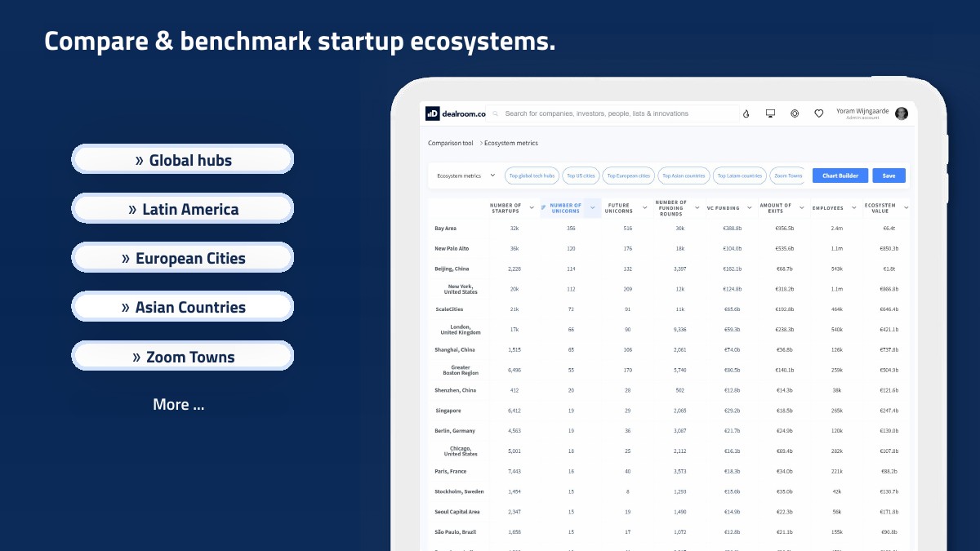Open the Employees column dropdown arrow
The height and width of the screenshot is (551, 980).
pos(853,208)
